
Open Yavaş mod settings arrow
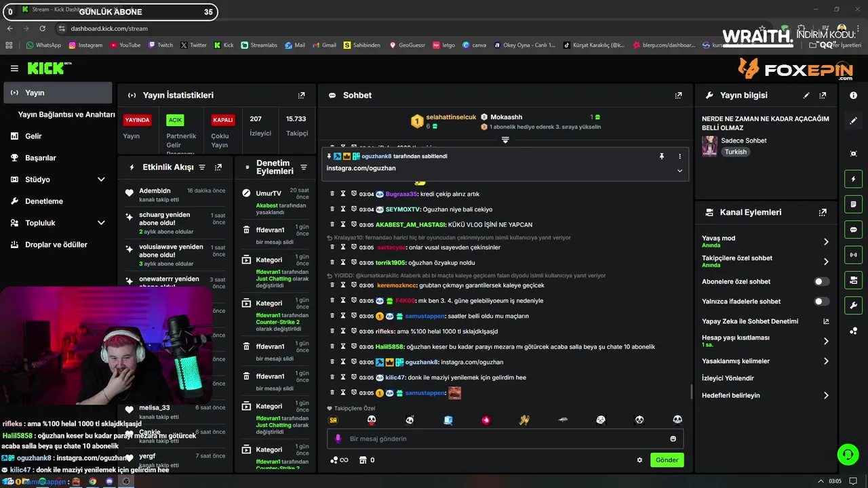(x=826, y=241)
